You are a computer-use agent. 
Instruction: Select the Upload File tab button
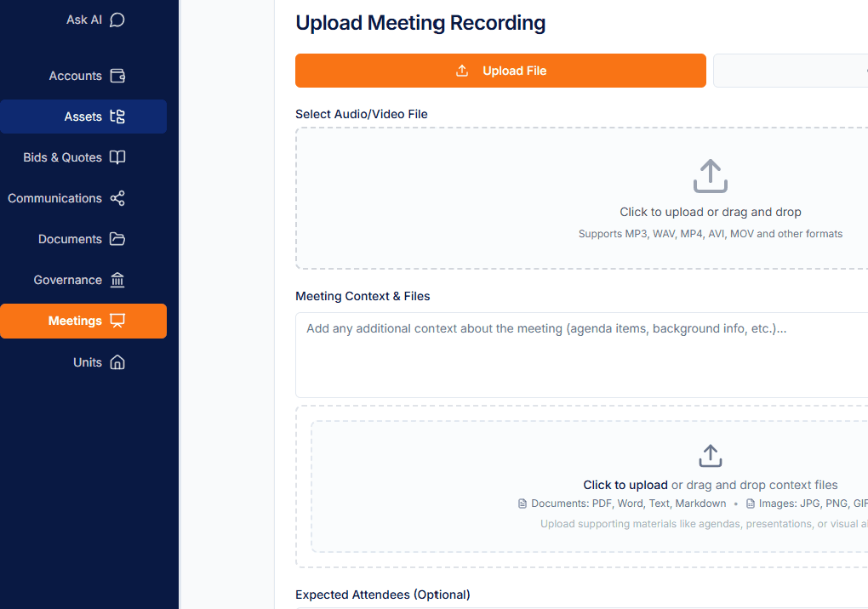click(x=500, y=71)
